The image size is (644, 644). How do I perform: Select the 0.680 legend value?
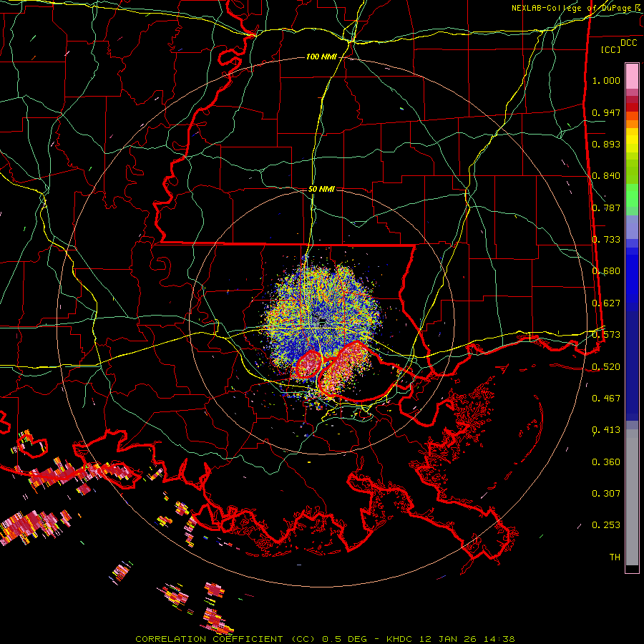606,271
